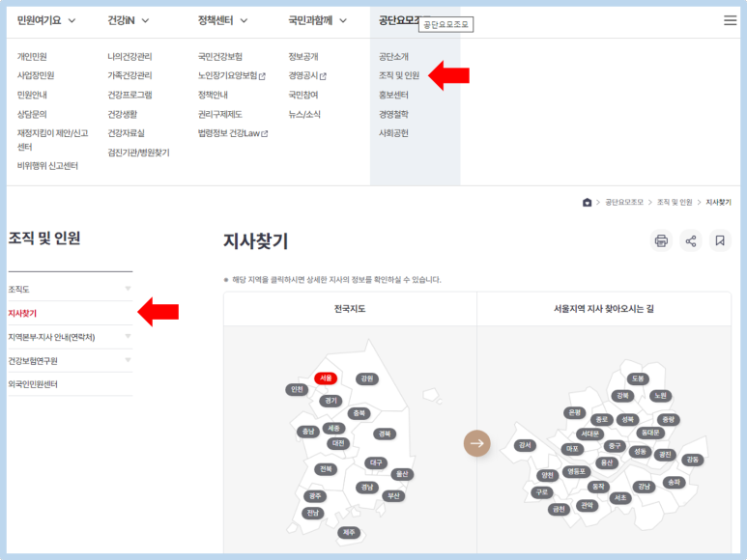Select 노원 on the Seoul map
Viewport: 747px width, 560px height.
click(x=660, y=395)
